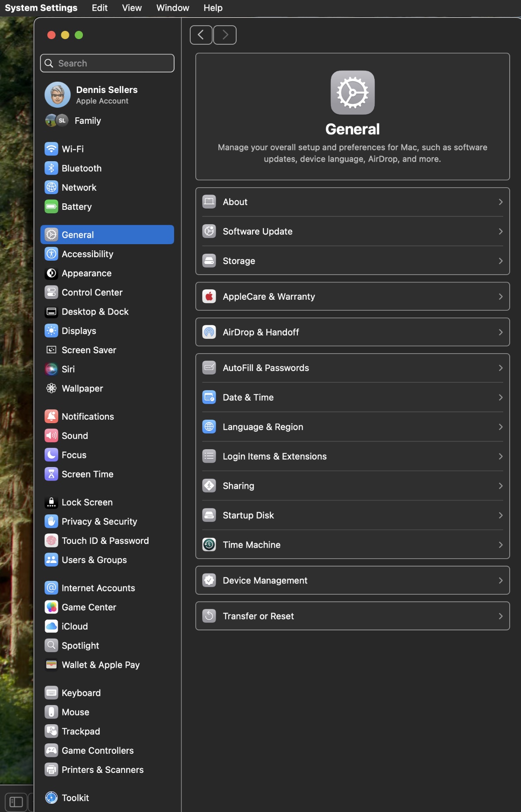Viewport: 521px width, 812px height.
Task: Open Dennis Sellers Apple Account
Action: (106, 95)
